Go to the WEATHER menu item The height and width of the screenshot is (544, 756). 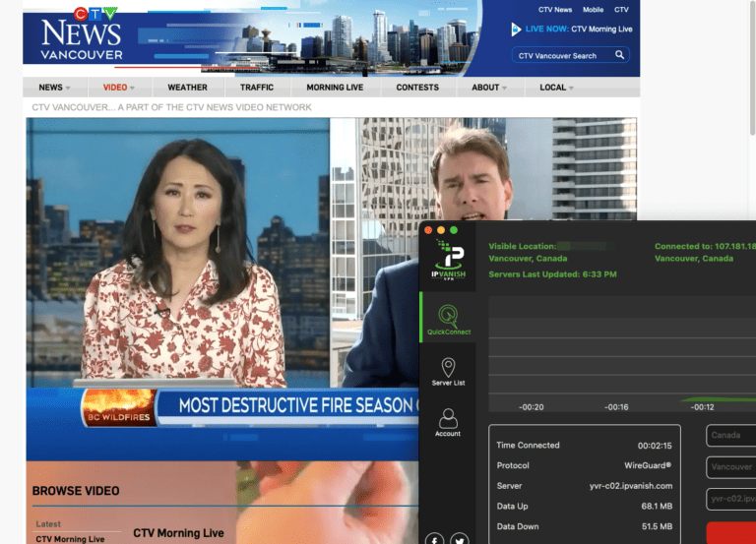[188, 88]
